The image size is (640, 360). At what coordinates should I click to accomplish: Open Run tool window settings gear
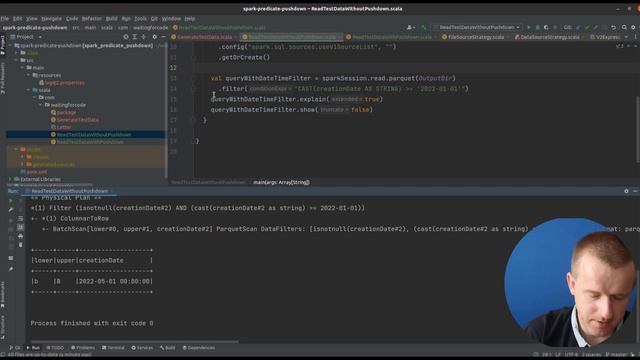pos(626,191)
